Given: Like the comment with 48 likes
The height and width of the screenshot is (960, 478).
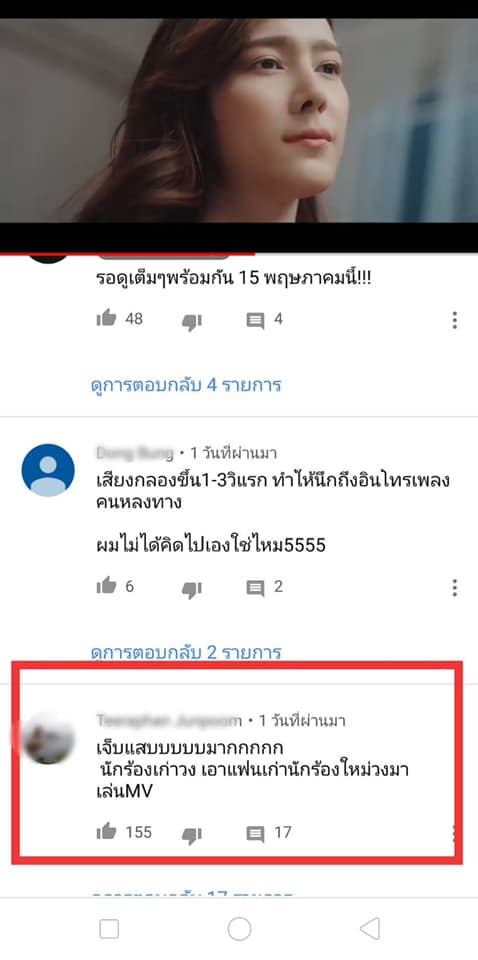Looking at the screenshot, I should click(106, 318).
